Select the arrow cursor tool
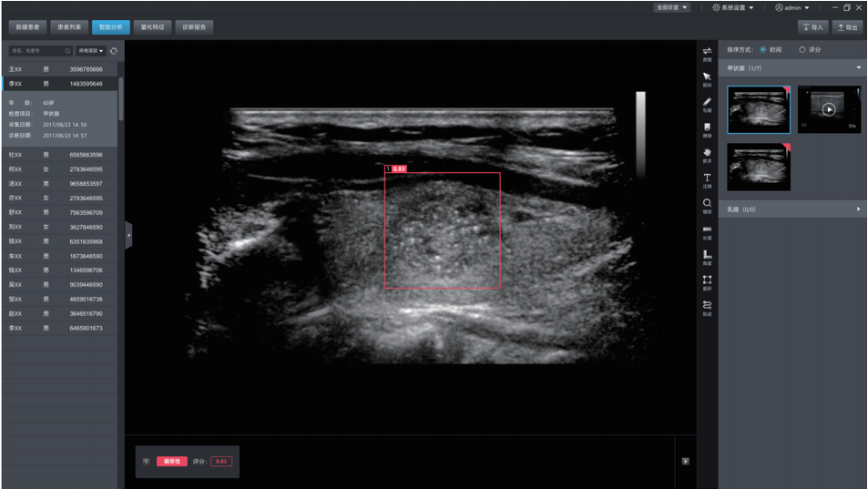Viewport: 868px width, 489px height. [x=707, y=77]
